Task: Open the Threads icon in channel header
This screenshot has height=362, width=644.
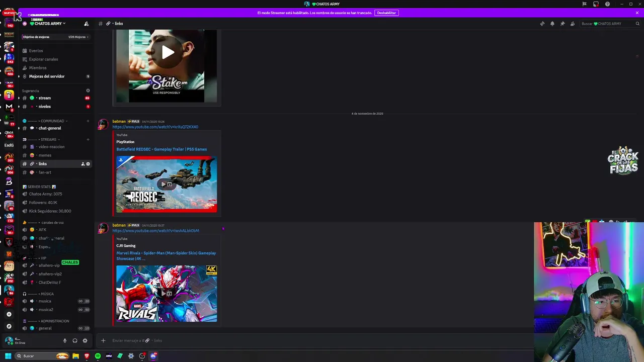Action: (x=542, y=24)
